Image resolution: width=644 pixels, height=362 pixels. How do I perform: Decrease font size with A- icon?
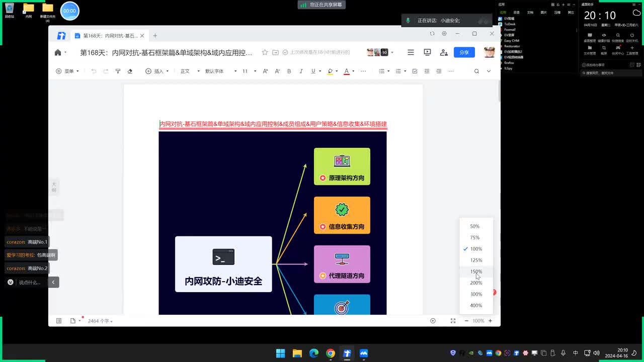click(x=277, y=71)
